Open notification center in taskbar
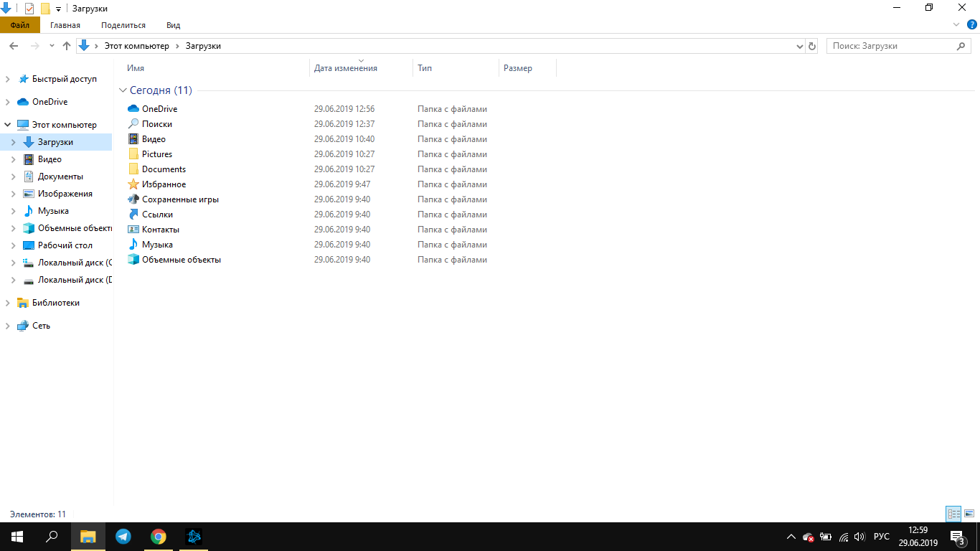The width and height of the screenshot is (980, 551). point(957,537)
